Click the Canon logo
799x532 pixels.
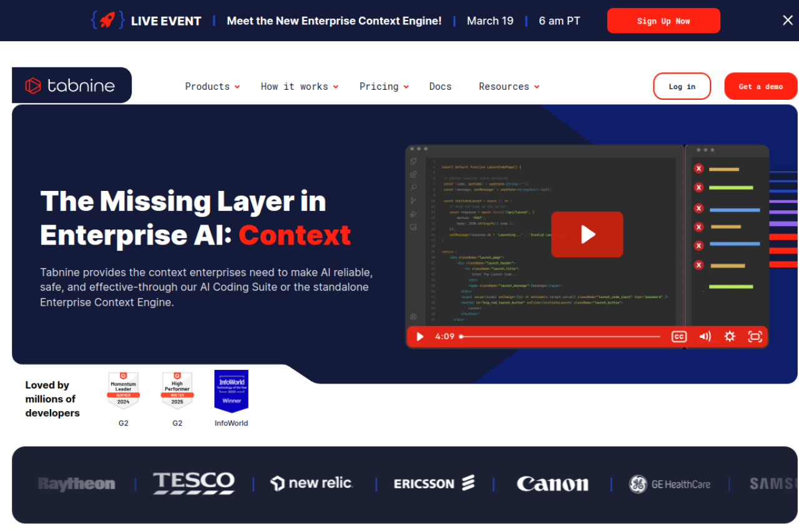coord(552,484)
